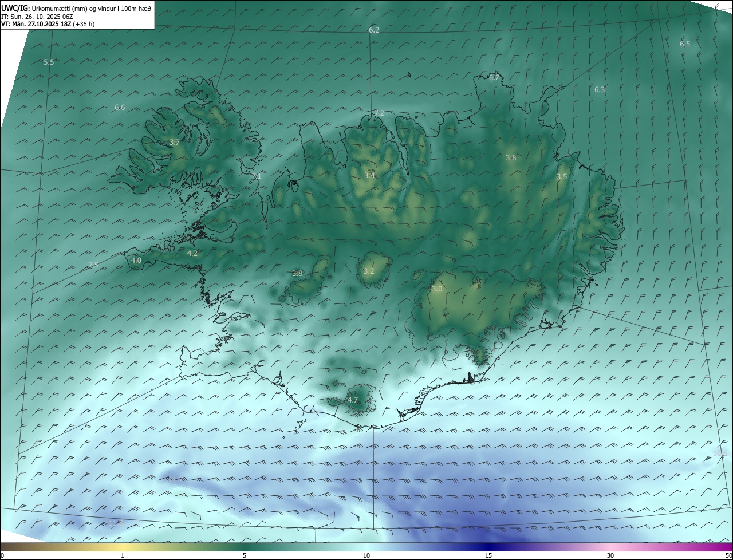Click the 6.7 value label on the map
733x560 pixels.
coord(494,77)
